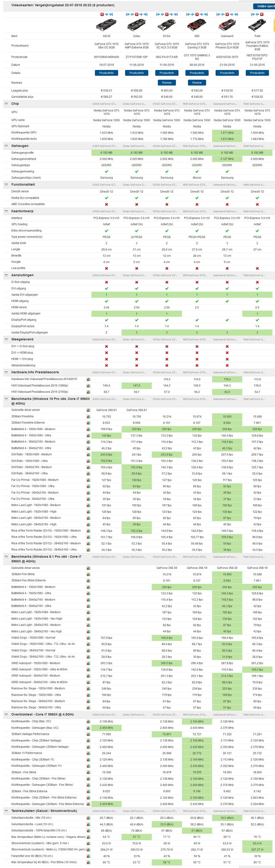Select the ASUS length 29,9 cm cell
Viewport: 275px width, 868px height.
point(106,249)
